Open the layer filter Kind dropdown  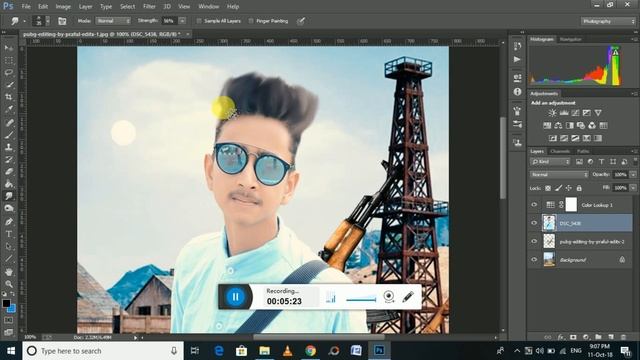[550, 162]
